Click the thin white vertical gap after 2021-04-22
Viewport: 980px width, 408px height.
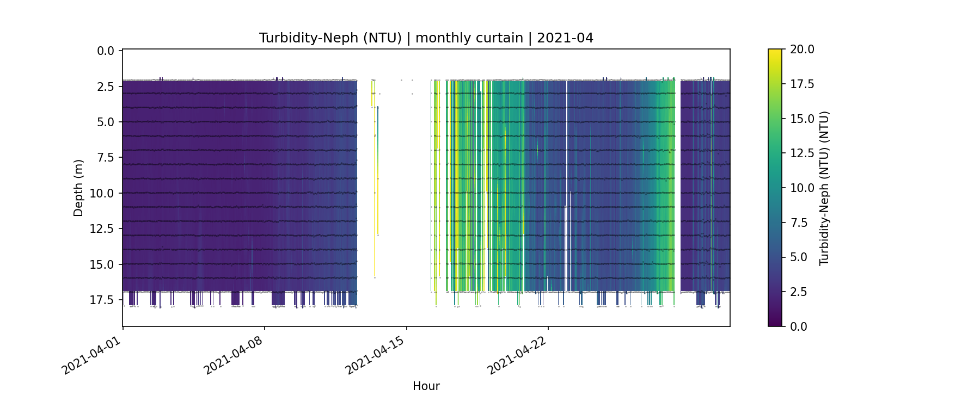tap(567, 185)
